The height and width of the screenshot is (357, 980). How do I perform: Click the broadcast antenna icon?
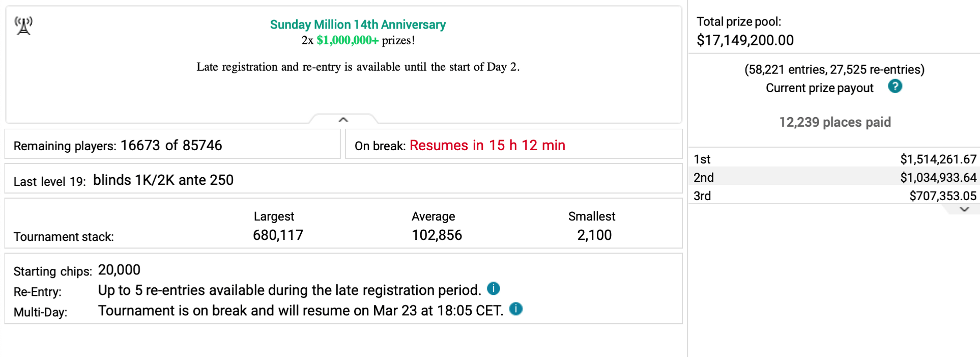[x=23, y=25]
